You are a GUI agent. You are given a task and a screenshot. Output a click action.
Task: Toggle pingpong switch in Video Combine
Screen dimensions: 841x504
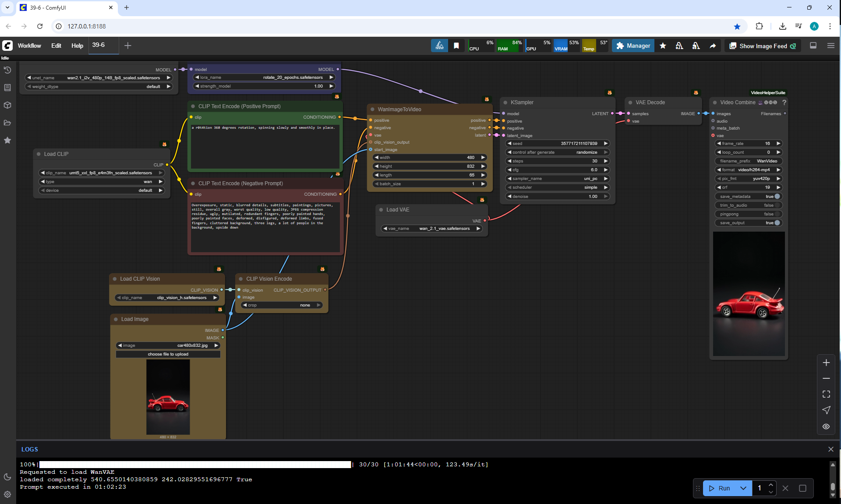[777, 214]
